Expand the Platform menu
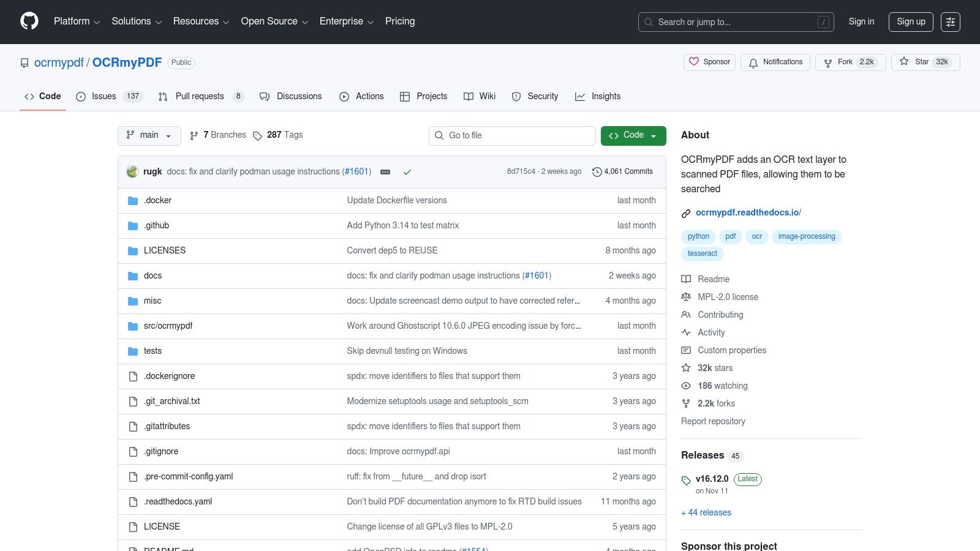Viewport: 980px width, 551px height. tap(77, 21)
